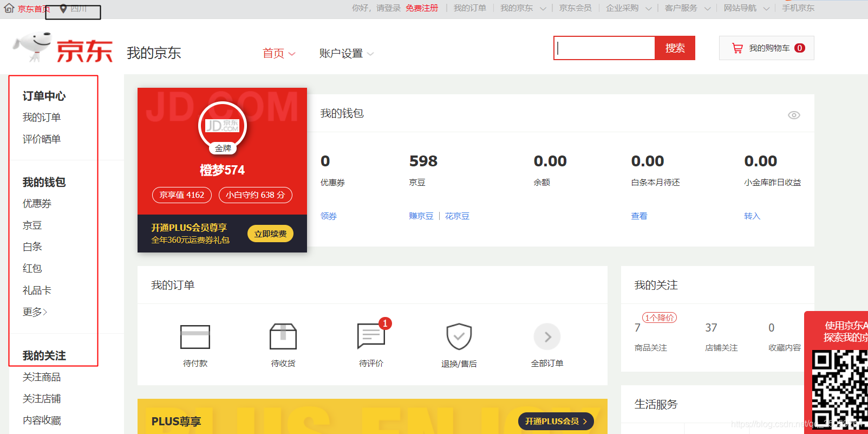Image resolution: width=868 pixels, height=434 pixels.
Task: Click the 我的购物车 button
Action: [767, 48]
